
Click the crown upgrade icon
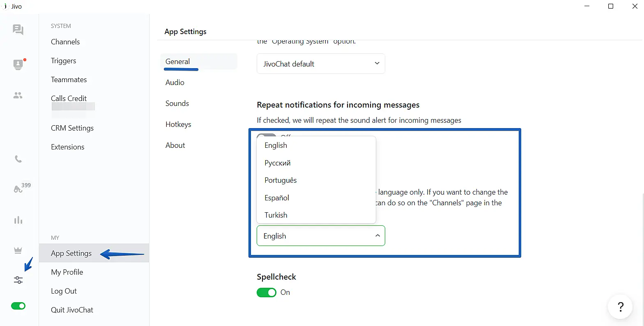pos(18,250)
